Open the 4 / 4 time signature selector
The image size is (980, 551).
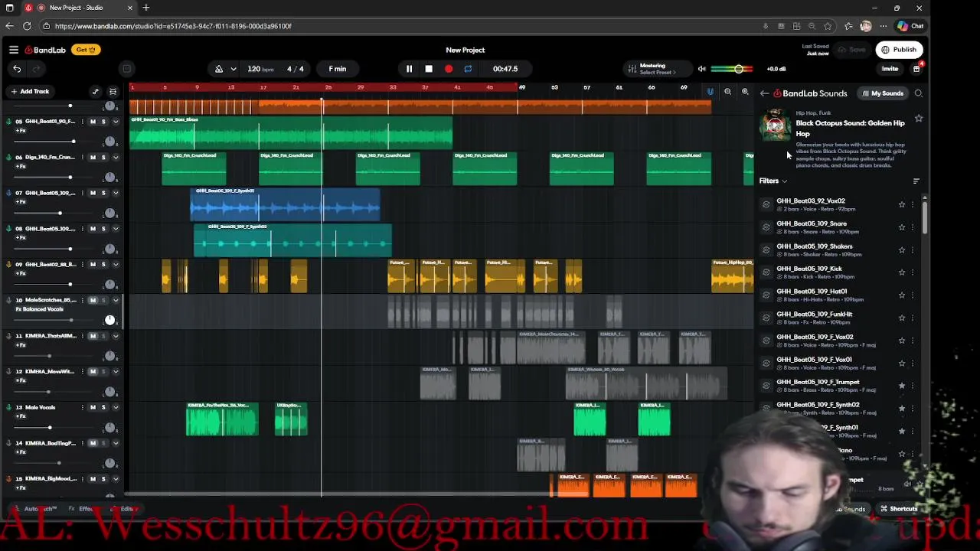295,69
